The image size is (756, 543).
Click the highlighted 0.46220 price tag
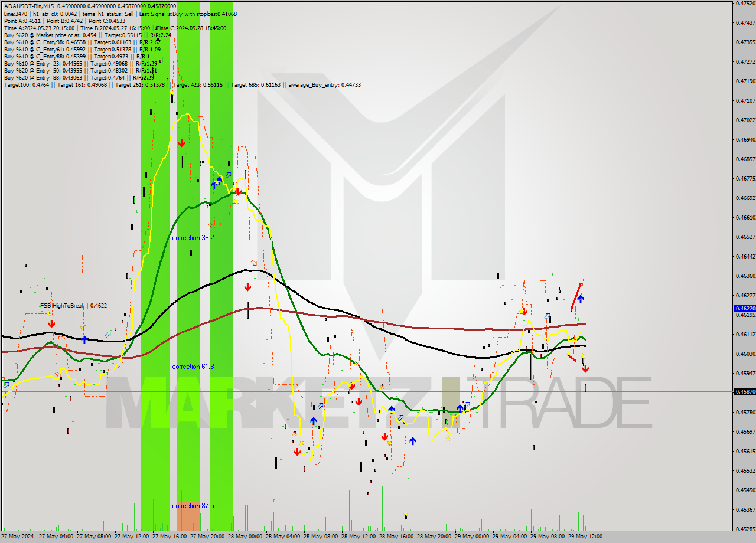pyautogui.click(x=744, y=309)
